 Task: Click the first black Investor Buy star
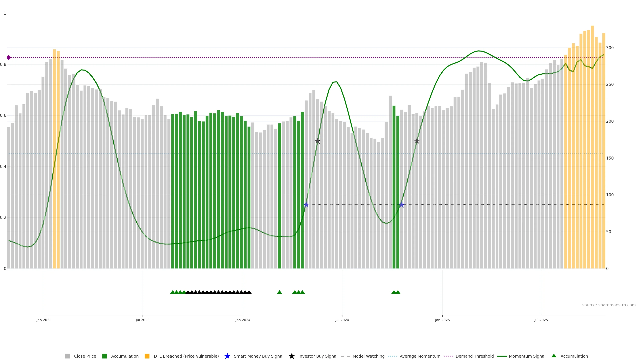click(x=317, y=141)
